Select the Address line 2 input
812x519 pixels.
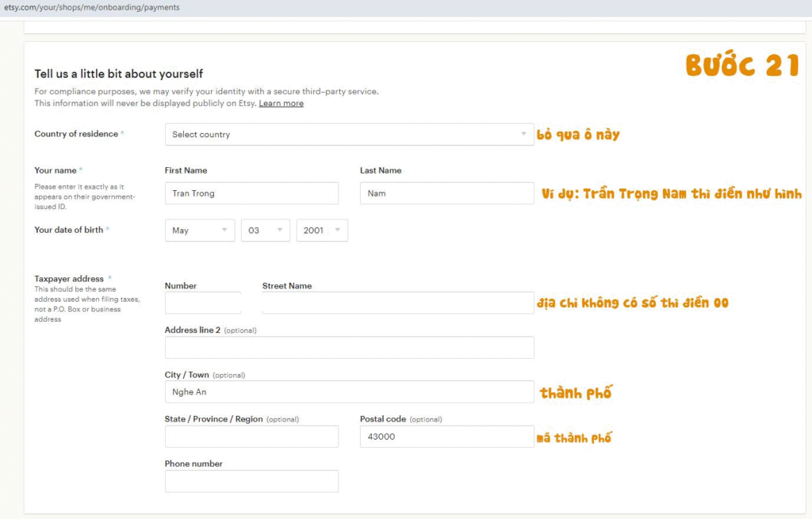(x=349, y=348)
